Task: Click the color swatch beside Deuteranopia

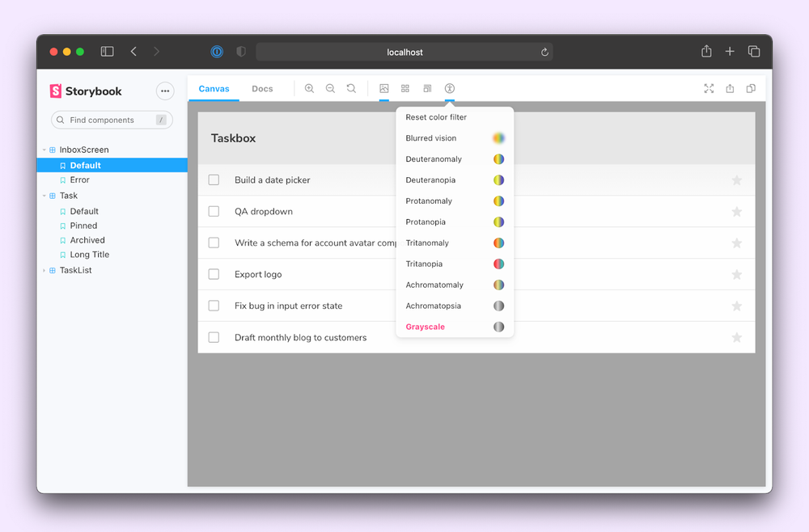Action: click(x=499, y=179)
